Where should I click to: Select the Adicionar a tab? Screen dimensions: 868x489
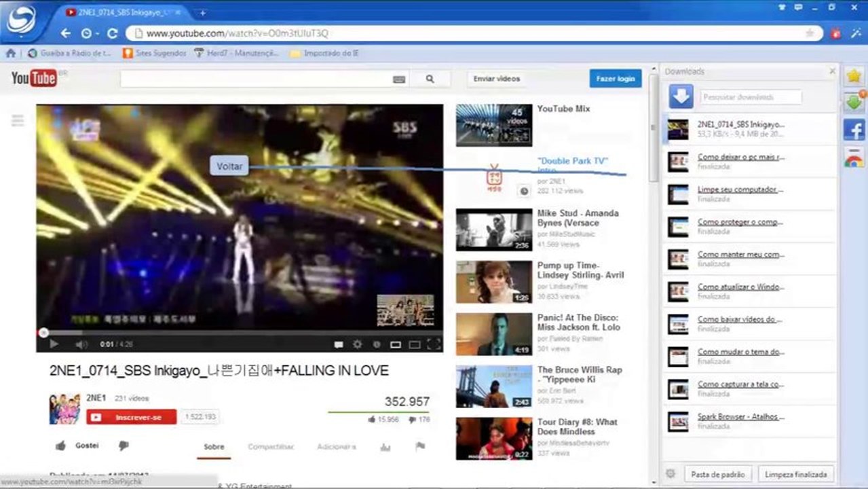tap(336, 447)
